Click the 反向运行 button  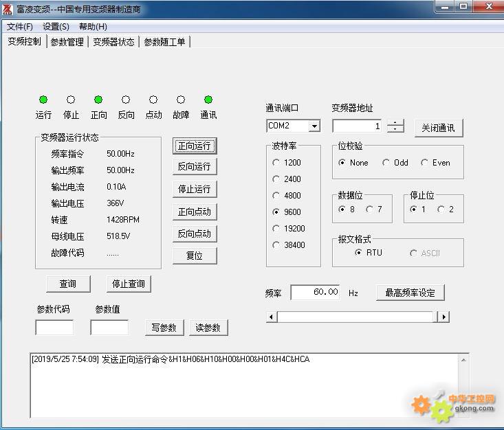(195, 166)
